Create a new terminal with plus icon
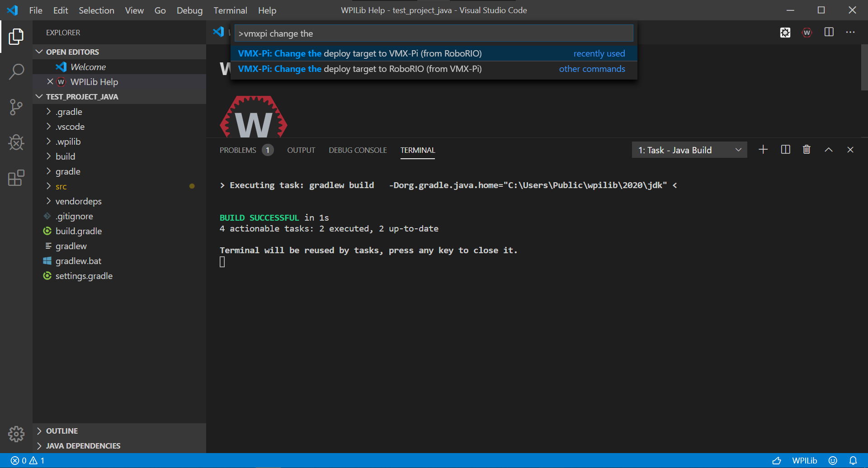Image resolution: width=868 pixels, height=468 pixels. pyautogui.click(x=763, y=150)
